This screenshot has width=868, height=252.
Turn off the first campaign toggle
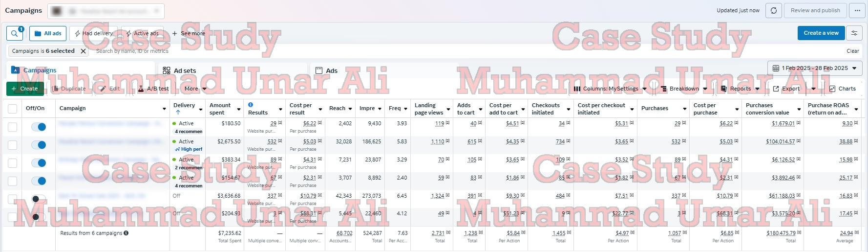[x=39, y=127]
